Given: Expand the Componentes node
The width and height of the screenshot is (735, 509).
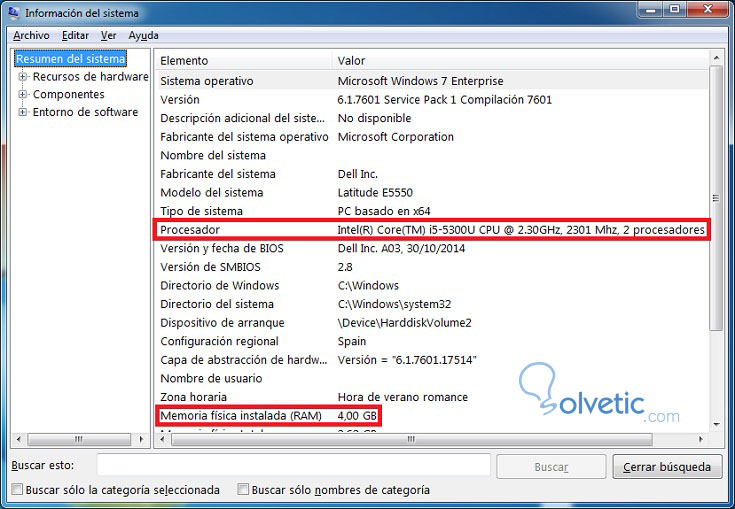Looking at the screenshot, I should tap(22, 94).
